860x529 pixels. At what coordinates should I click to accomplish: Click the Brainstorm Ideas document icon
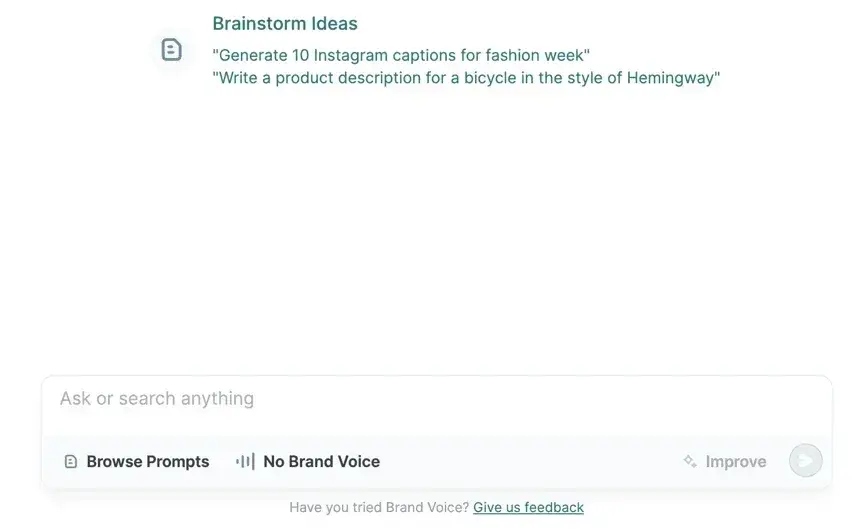[172, 50]
